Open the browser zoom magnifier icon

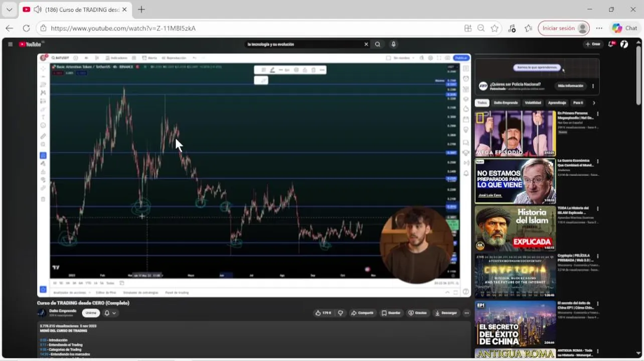coord(481,29)
